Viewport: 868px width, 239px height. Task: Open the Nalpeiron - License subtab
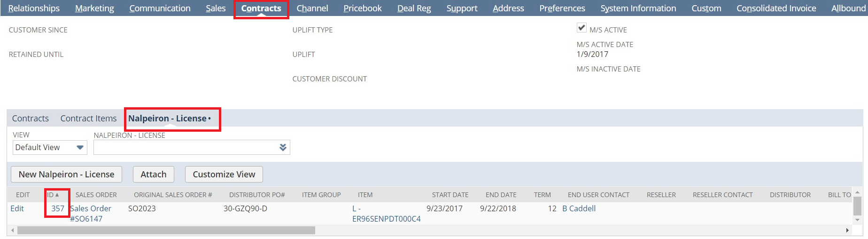point(170,119)
